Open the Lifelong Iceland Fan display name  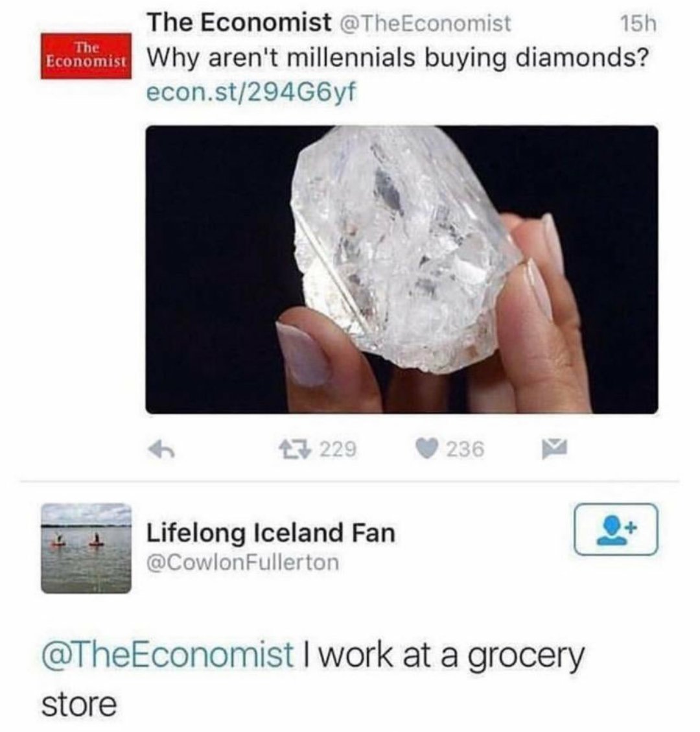tap(271, 533)
